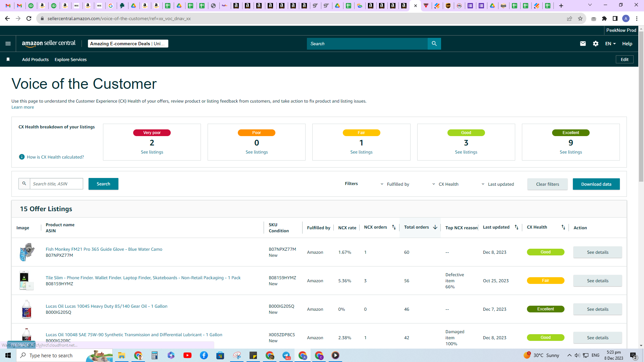Open Lucas Oil 10045 Heavy Duty product link
Screen dimensions: 644x362
106,306
